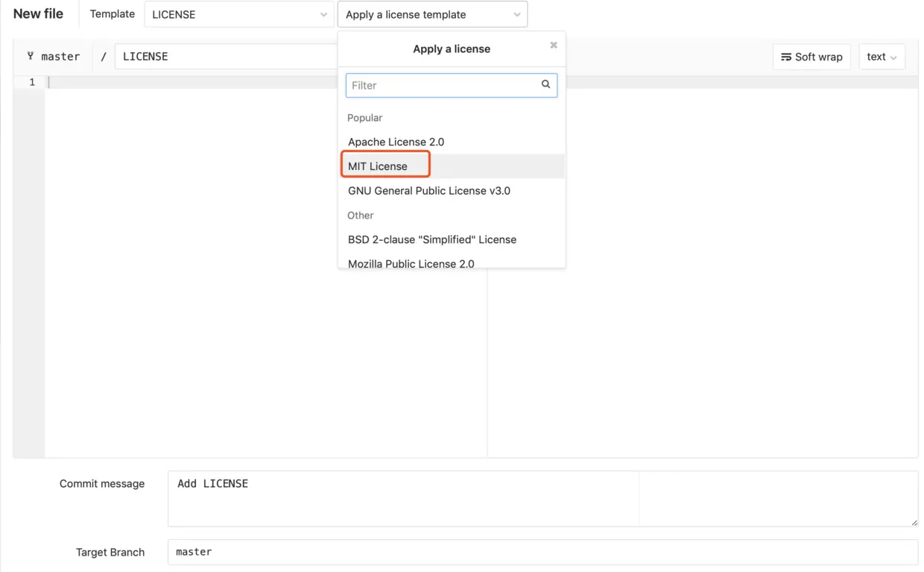Click the search magnifier in the Filter box

coord(545,84)
